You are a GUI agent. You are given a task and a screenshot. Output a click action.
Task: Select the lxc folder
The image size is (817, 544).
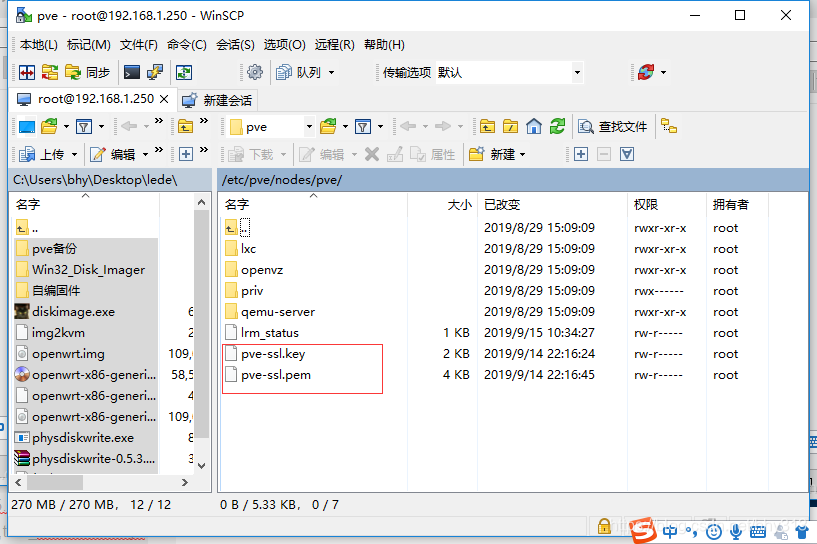[x=248, y=249]
